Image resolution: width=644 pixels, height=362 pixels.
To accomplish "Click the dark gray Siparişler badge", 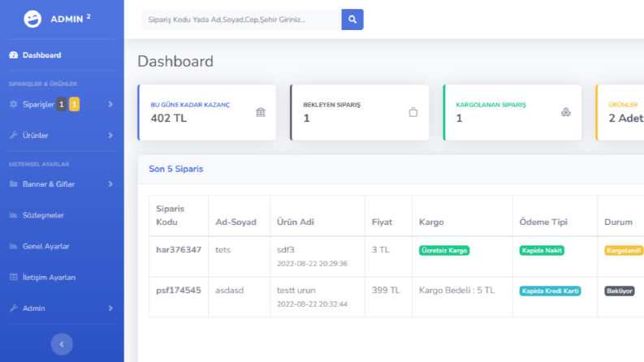I will pyautogui.click(x=61, y=104).
